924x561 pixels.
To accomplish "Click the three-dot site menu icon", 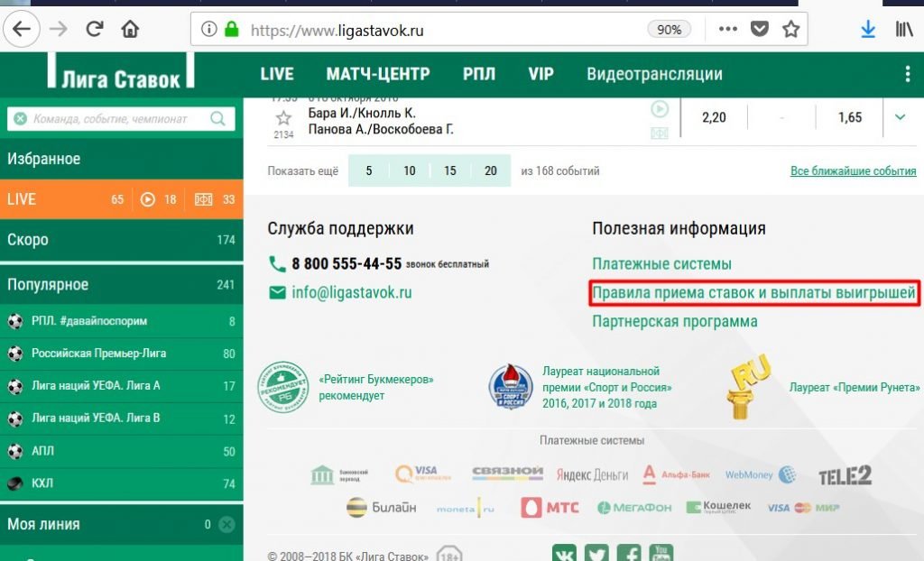I will (907, 74).
